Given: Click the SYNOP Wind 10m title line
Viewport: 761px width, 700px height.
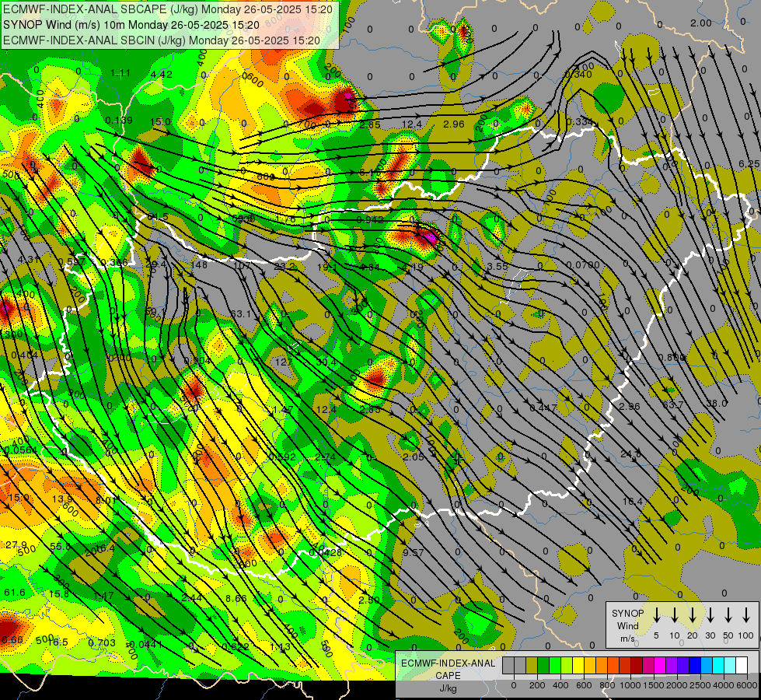Looking at the screenshot, I should point(131,25).
